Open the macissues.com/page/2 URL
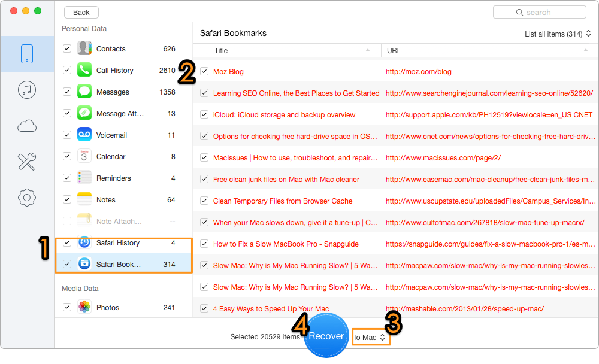The width and height of the screenshot is (599, 364). [443, 158]
